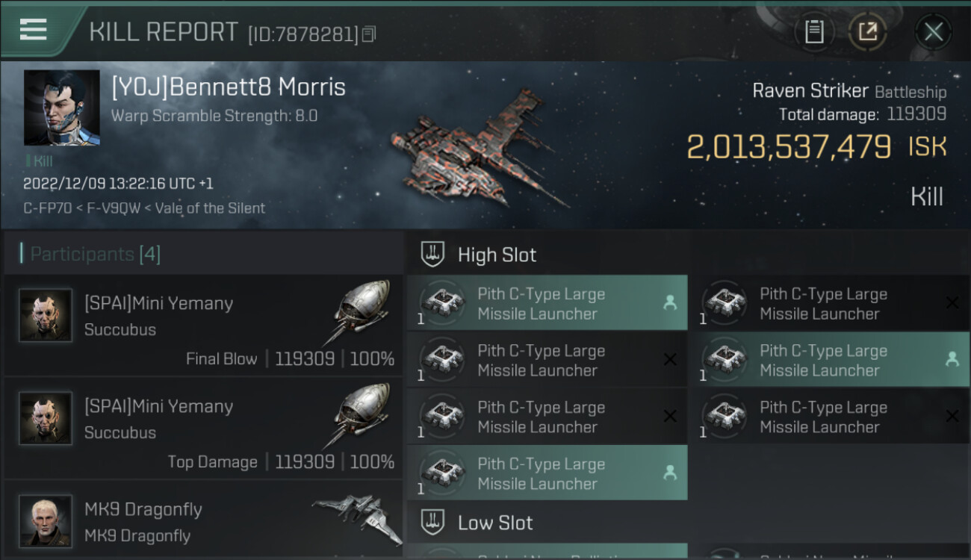
Task: Click the 2,013,537,479 ISK value
Action: [789, 147]
